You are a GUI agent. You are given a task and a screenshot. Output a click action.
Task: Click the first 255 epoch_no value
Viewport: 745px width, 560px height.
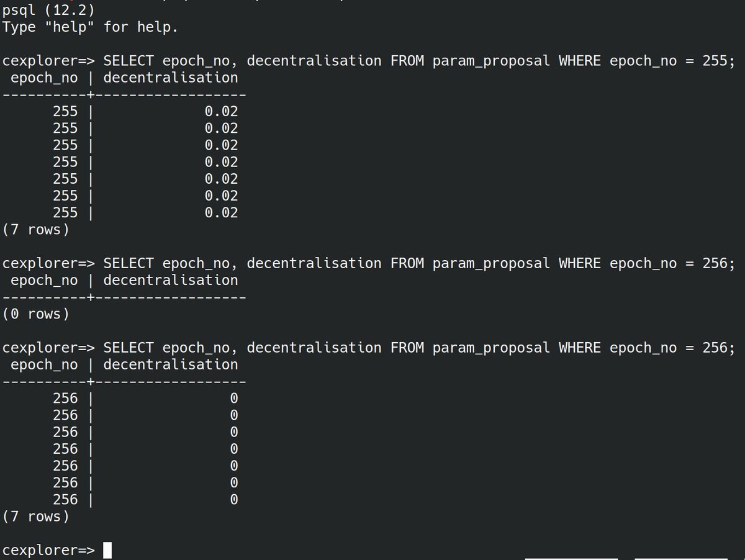(x=65, y=112)
